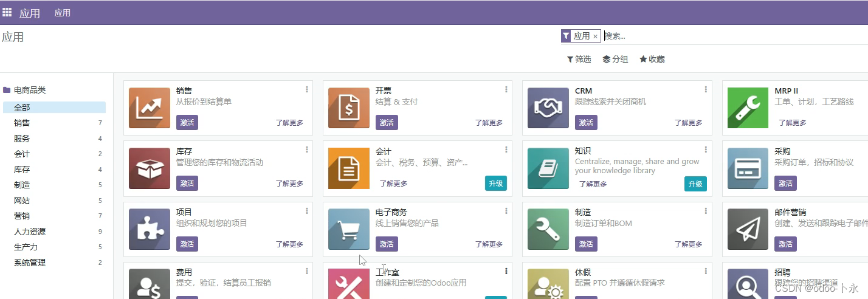Image resolution: width=868 pixels, height=299 pixels.
Task: Open the 项目 card three-dot menu
Action: (307, 211)
